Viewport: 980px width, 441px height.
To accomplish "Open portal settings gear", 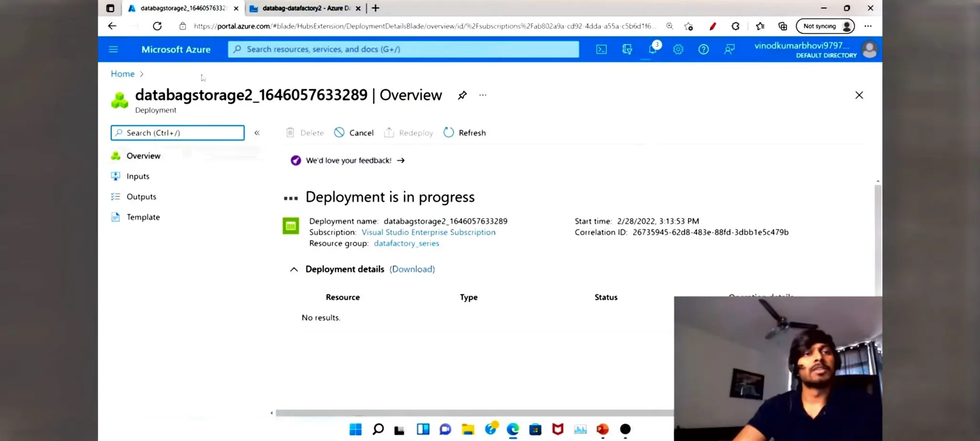I will point(678,49).
